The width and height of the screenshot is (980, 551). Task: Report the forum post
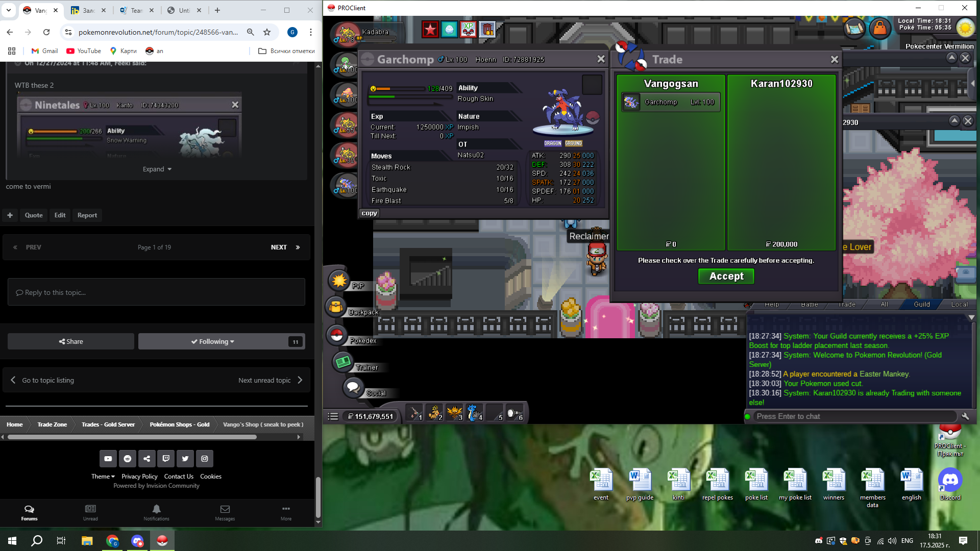coord(87,215)
